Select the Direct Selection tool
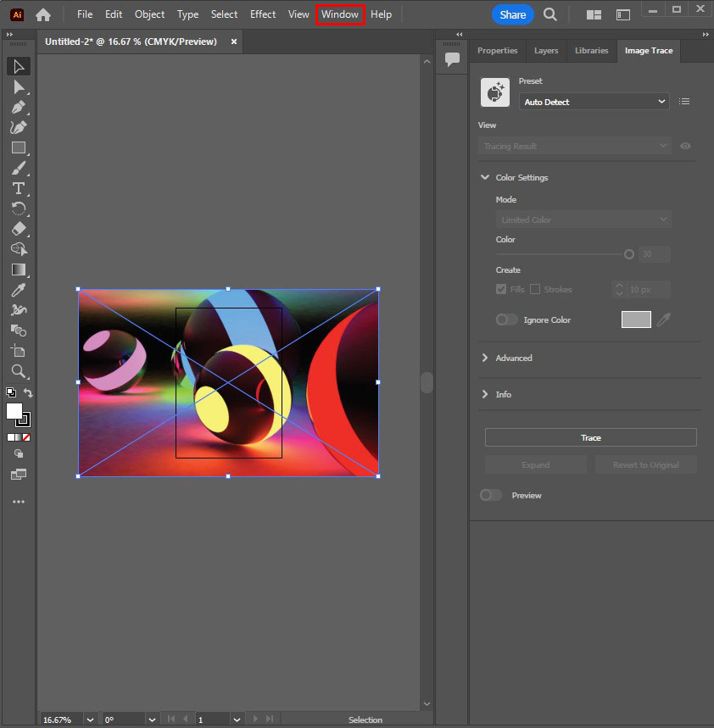Viewport: 714px width, 728px height. [x=18, y=87]
